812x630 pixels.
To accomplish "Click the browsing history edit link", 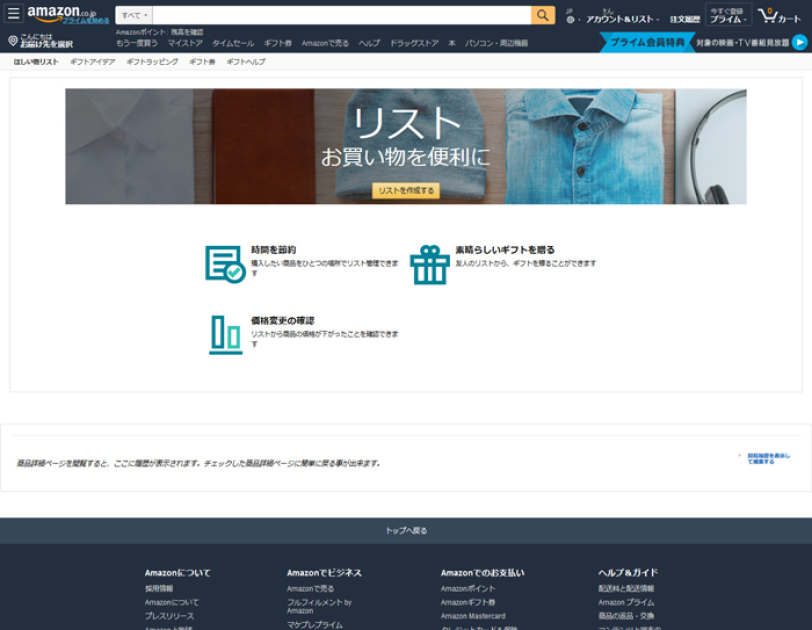I will tap(768, 458).
